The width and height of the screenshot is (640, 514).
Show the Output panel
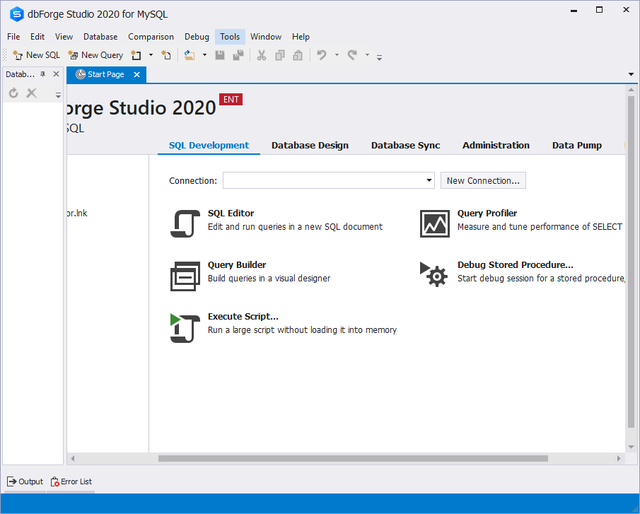tap(25, 481)
